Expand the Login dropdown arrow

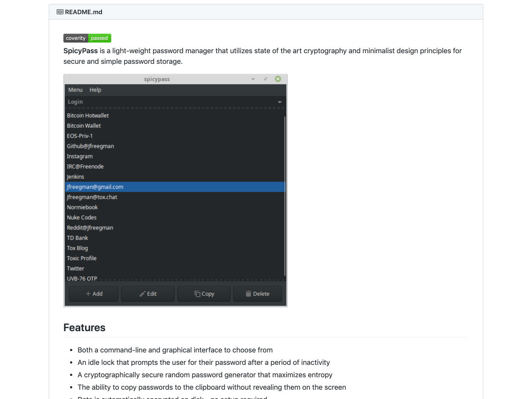tap(280, 102)
